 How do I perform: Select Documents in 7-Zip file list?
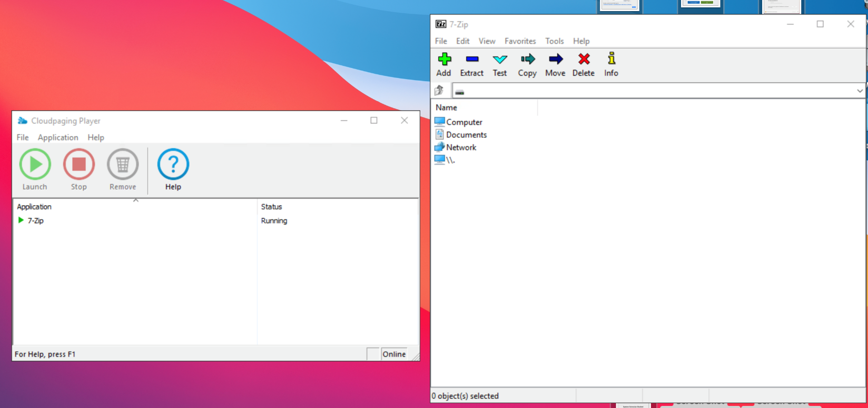pos(461,134)
